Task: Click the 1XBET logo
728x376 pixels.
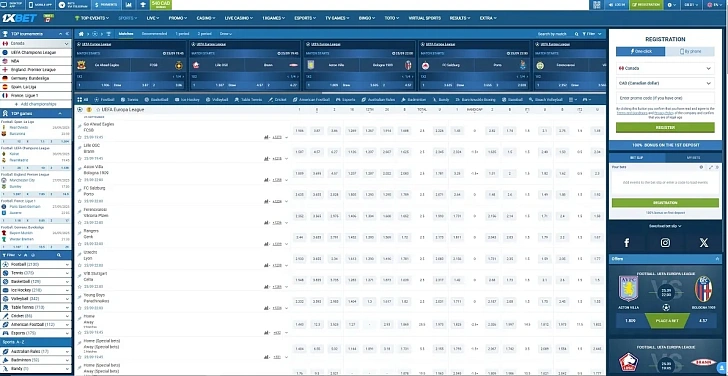Action: pos(19,18)
